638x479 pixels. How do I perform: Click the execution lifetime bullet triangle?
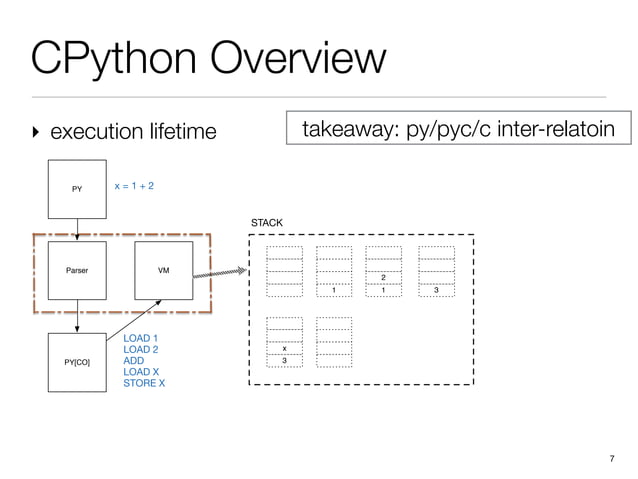[36, 132]
